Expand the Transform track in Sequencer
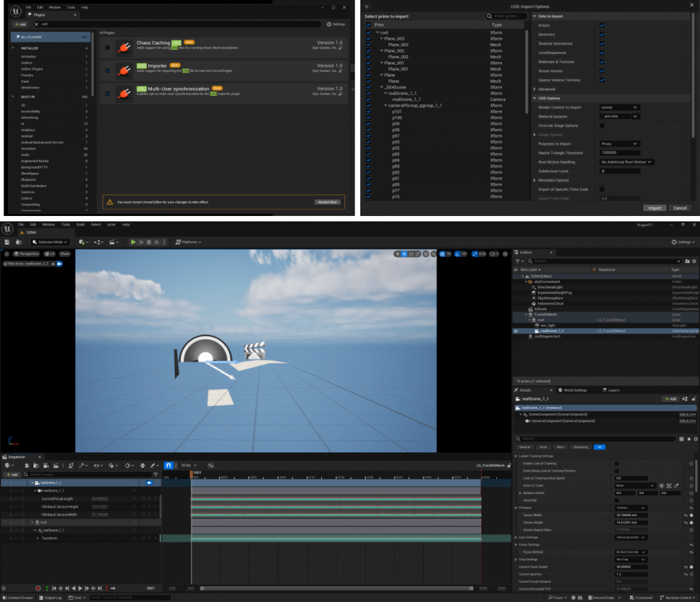700x602 pixels. tap(38, 538)
